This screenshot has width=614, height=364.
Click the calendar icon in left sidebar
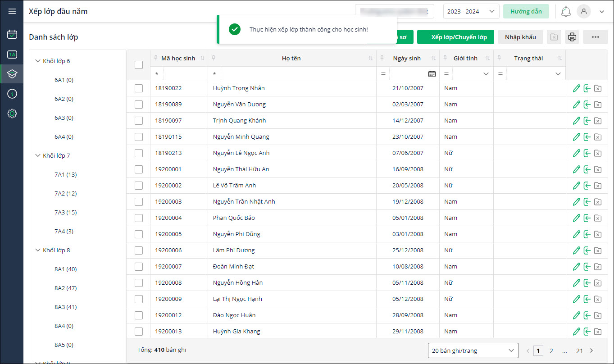point(12,34)
